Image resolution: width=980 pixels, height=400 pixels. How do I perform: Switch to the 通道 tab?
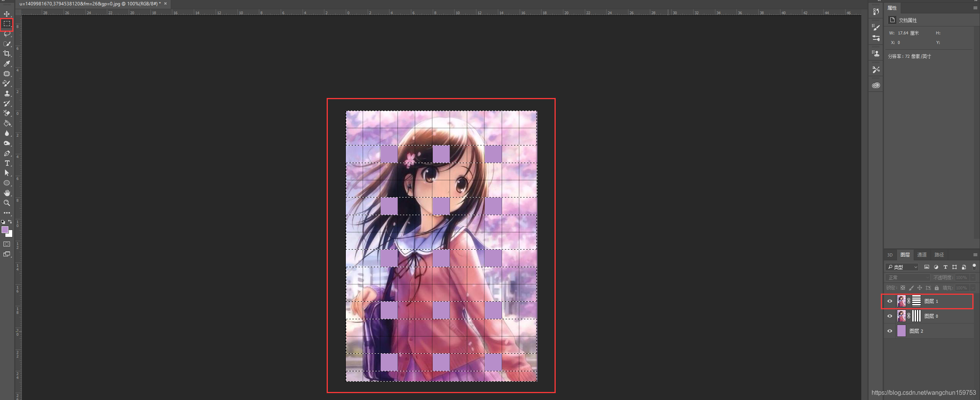tap(922, 255)
